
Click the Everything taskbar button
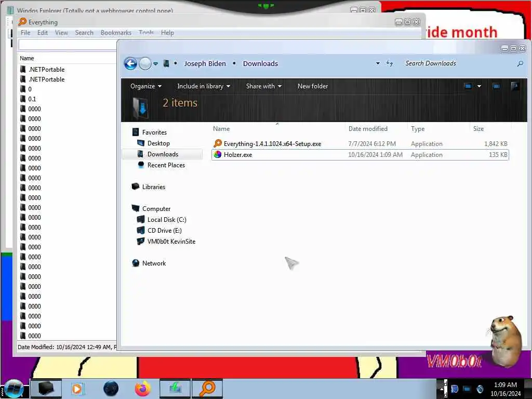(207, 389)
